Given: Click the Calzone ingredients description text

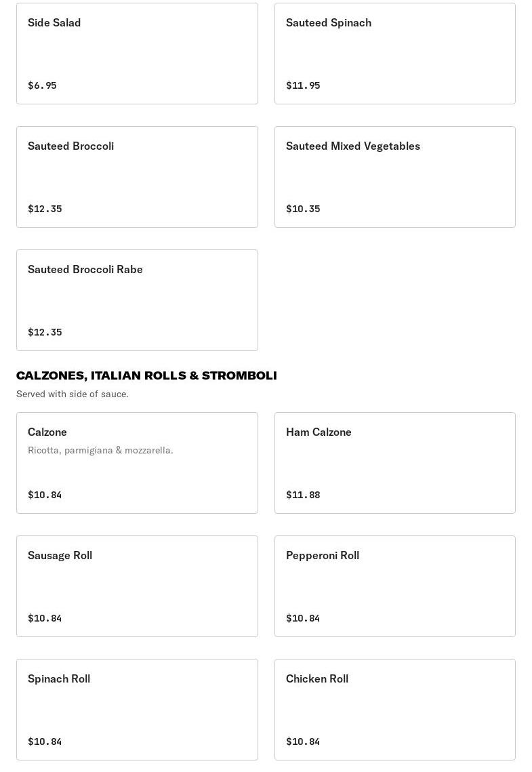Looking at the screenshot, I should (x=100, y=450).
